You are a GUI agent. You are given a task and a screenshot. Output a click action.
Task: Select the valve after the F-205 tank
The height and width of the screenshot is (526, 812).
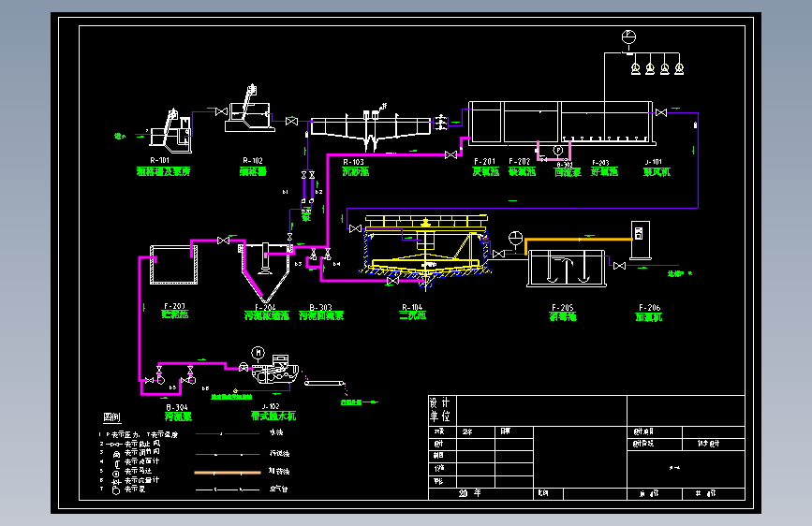[x=619, y=266]
